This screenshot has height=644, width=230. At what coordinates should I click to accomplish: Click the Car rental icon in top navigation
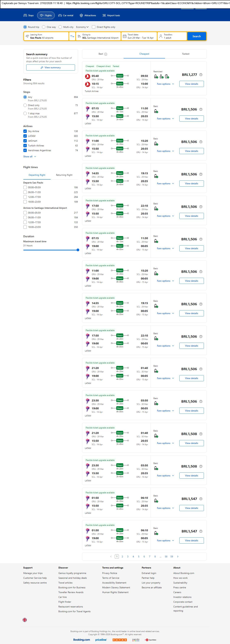60,16
